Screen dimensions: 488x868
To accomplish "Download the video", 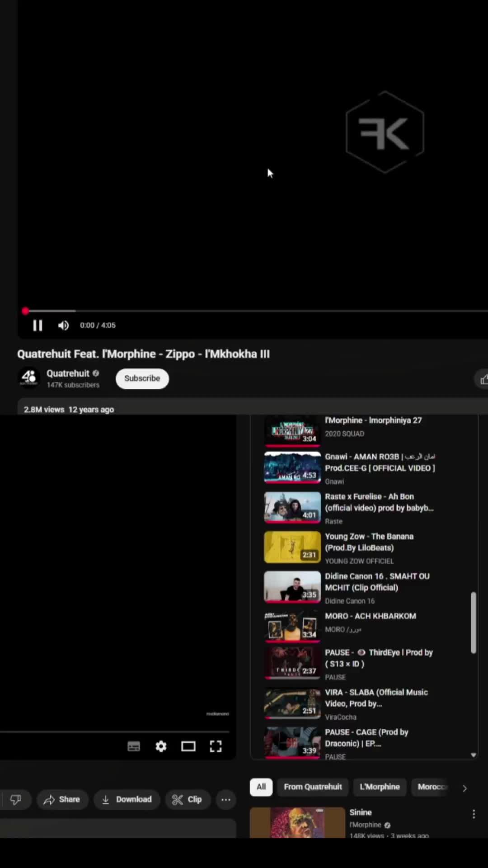I will tap(127, 799).
